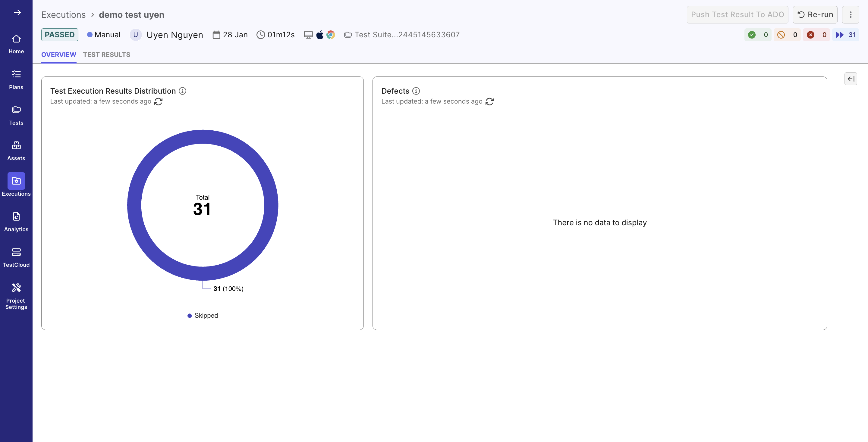Click the Re-run button

click(815, 14)
